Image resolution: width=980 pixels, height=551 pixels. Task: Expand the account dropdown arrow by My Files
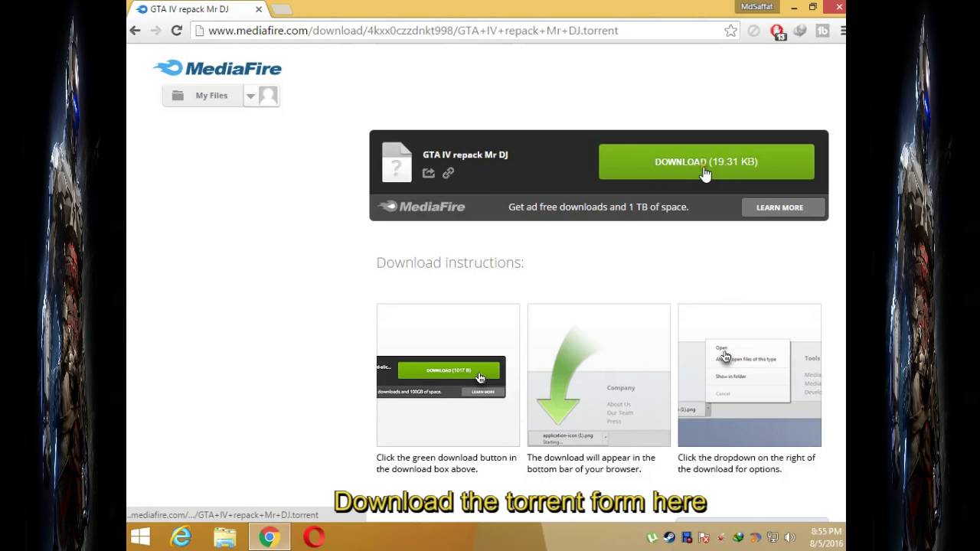pyautogui.click(x=250, y=96)
